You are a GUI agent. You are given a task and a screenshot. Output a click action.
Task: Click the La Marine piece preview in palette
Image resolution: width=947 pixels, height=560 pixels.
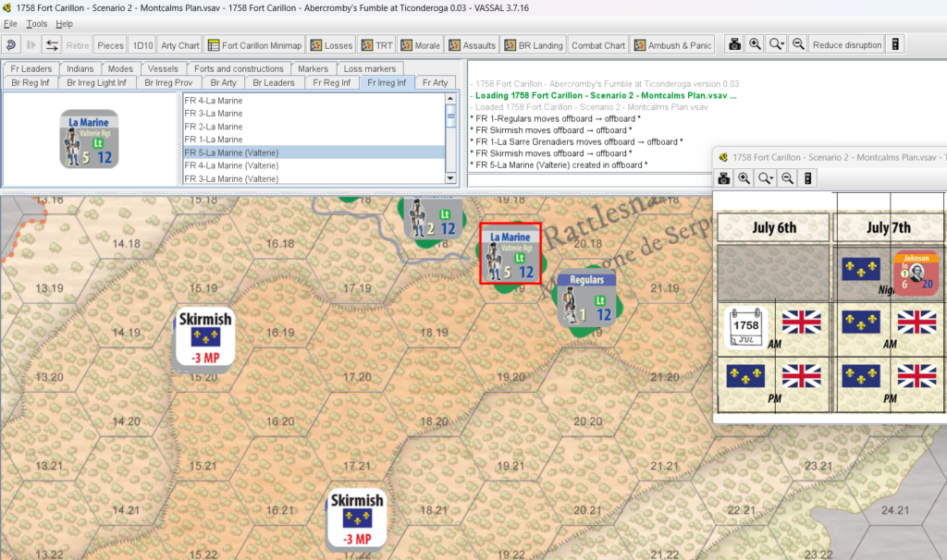(90, 139)
